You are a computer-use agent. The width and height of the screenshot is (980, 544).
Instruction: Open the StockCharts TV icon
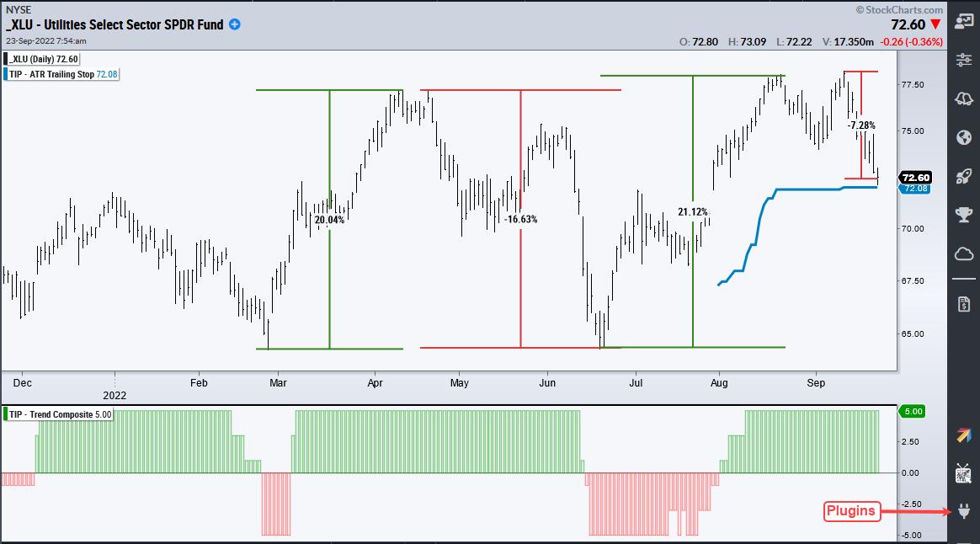964,473
